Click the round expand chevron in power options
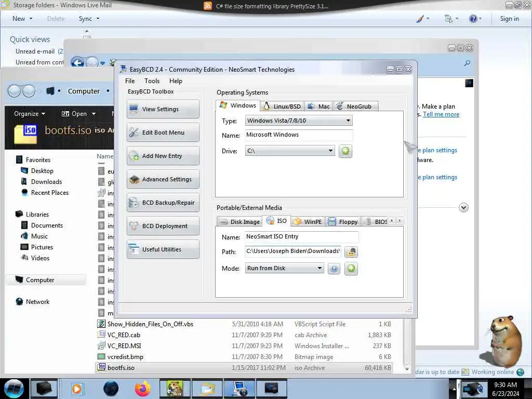532x399 pixels. 463,207
